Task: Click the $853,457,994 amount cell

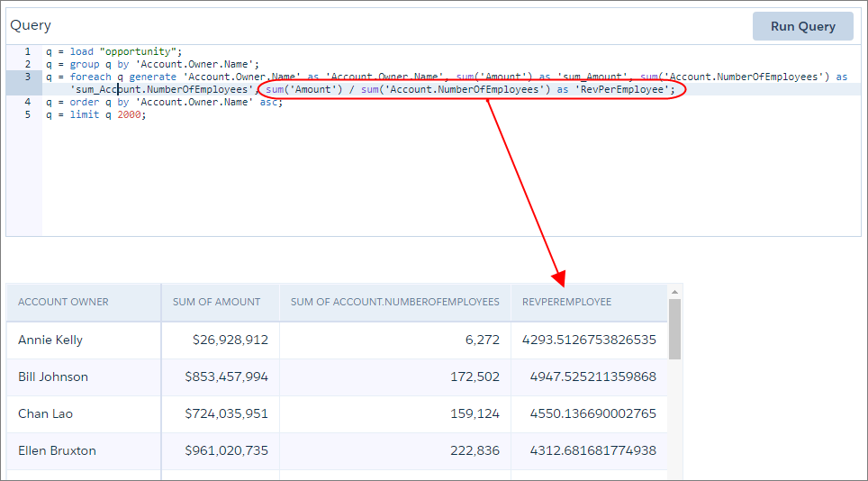Action: coord(221,377)
